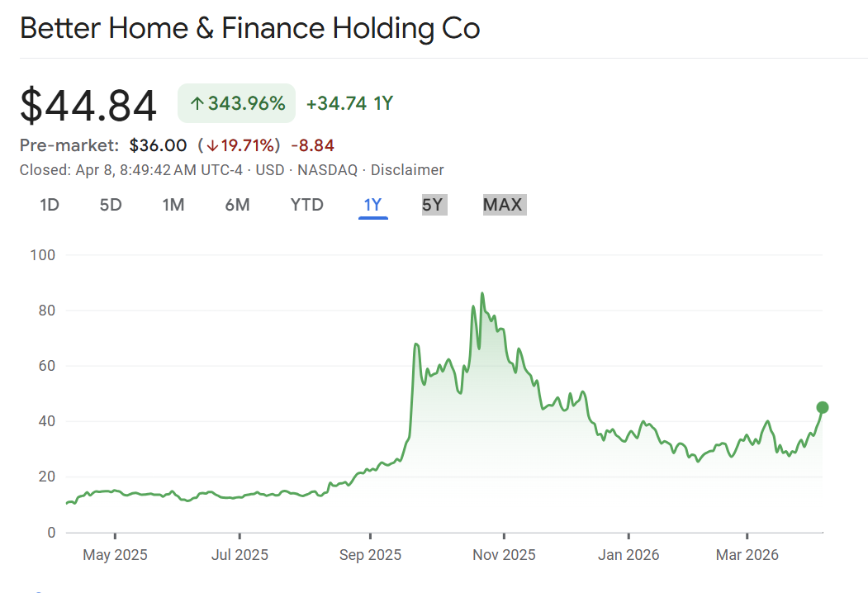Click the active 1Y range tab
The image size is (868, 593).
pyautogui.click(x=372, y=205)
